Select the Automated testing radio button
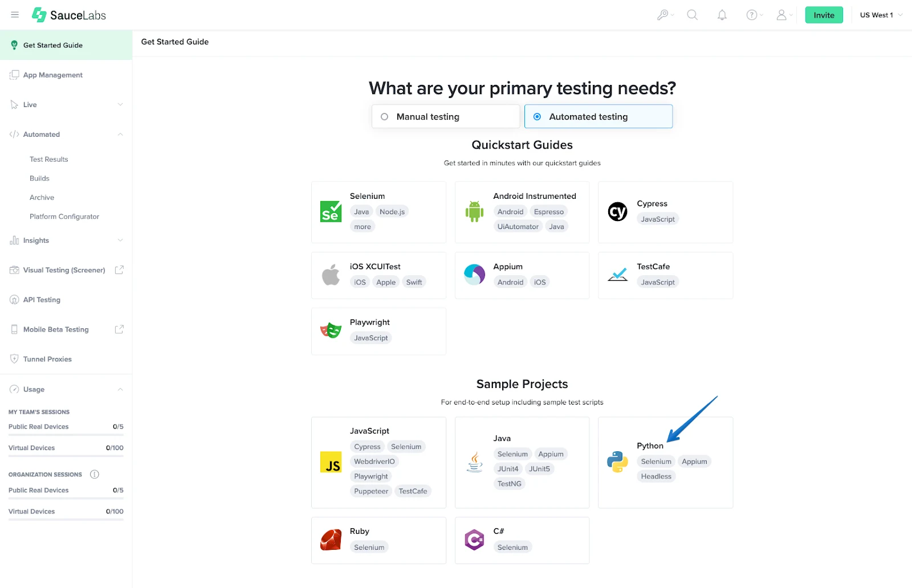Screen dimensions: 912x588 click(x=537, y=116)
